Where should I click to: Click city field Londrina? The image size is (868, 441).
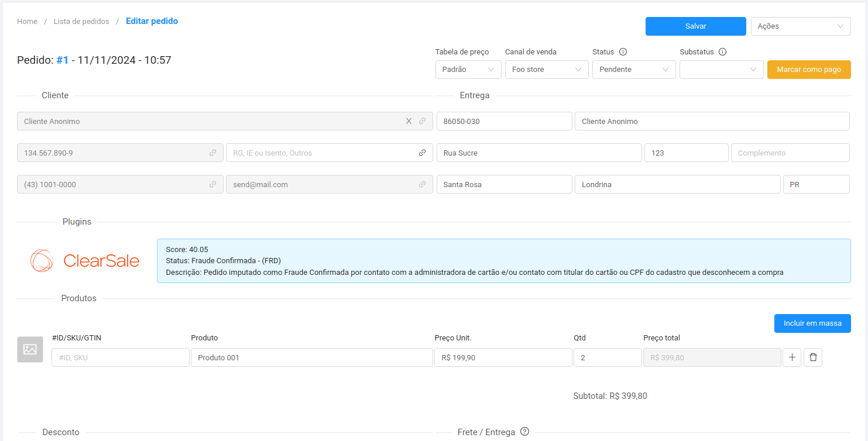[678, 184]
